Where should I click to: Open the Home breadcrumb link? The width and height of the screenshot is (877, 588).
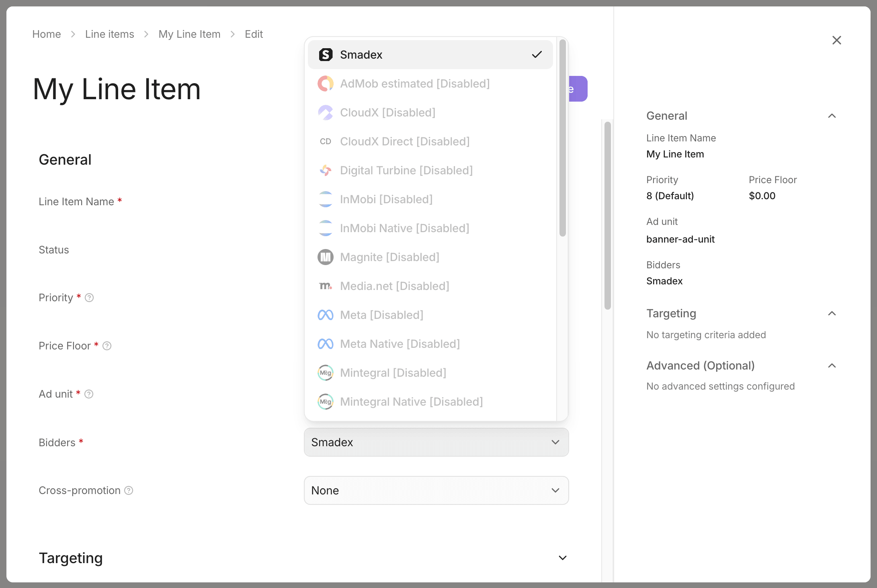coord(47,34)
